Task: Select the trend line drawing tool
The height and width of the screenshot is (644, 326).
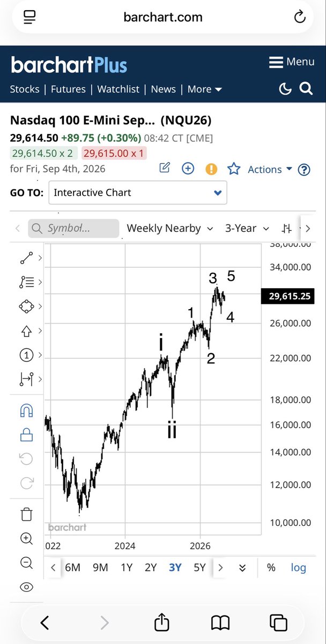Action: pos(26,258)
